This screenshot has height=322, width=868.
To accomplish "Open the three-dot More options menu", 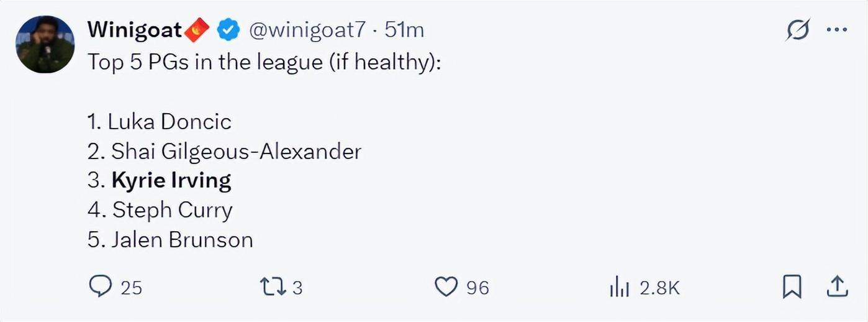I will 836,30.
